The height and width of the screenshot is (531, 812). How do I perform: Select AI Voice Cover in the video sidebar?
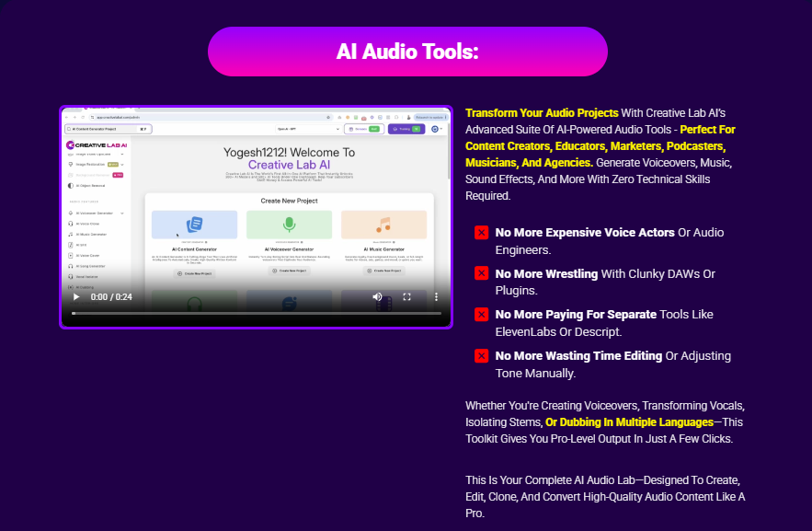coord(87,256)
